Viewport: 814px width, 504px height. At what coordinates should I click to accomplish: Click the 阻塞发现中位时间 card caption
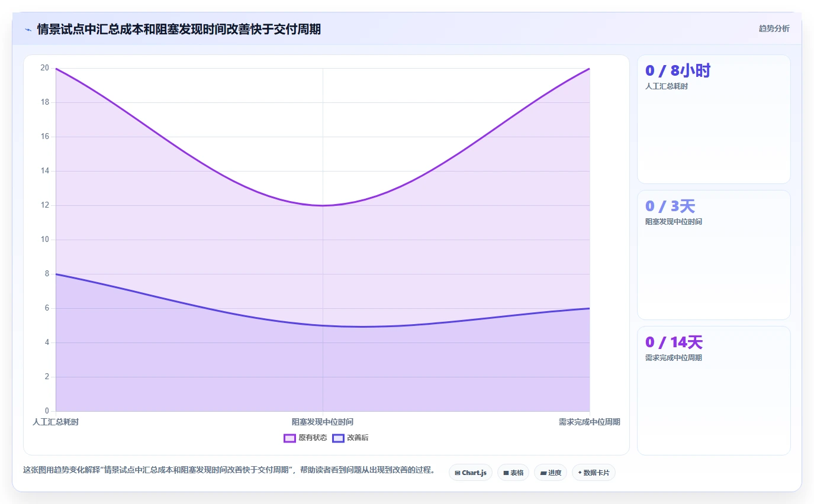coord(674,222)
